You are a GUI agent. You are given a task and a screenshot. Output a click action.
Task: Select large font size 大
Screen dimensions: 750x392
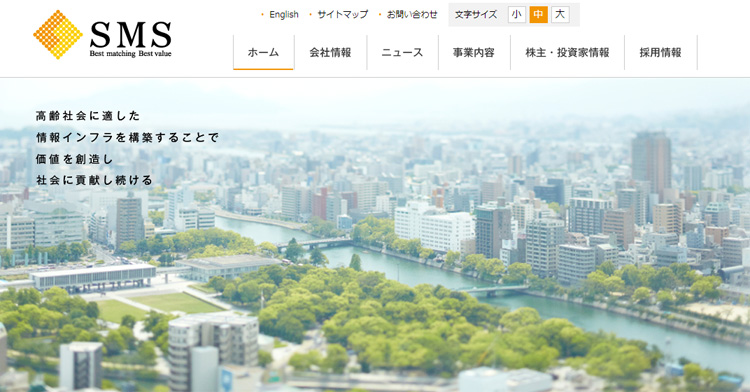[x=560, y=15]
